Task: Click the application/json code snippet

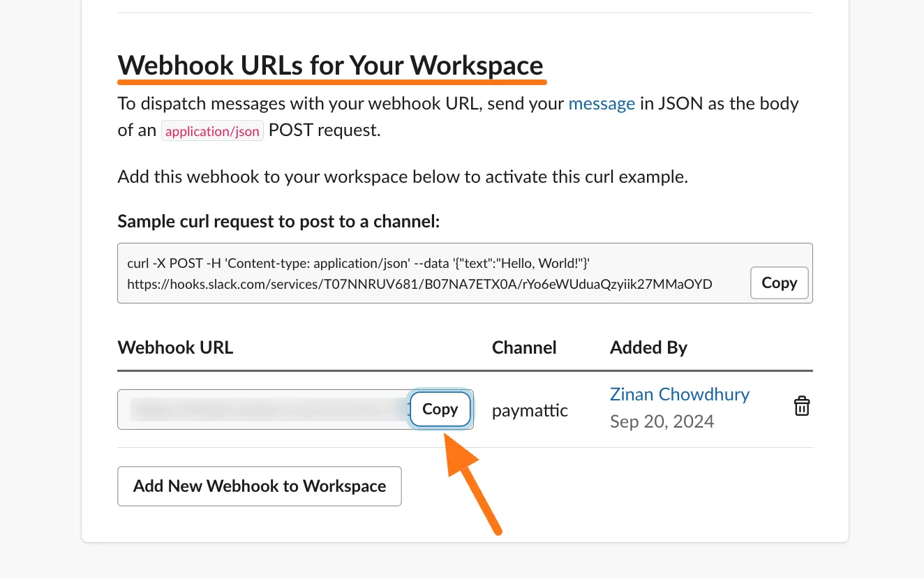Action: point(212,131)
